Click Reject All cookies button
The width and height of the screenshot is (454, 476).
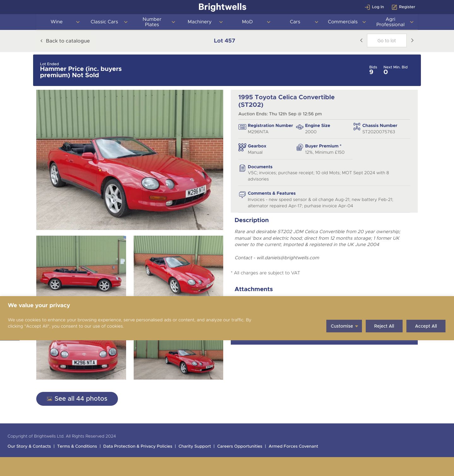pos(384,326)
